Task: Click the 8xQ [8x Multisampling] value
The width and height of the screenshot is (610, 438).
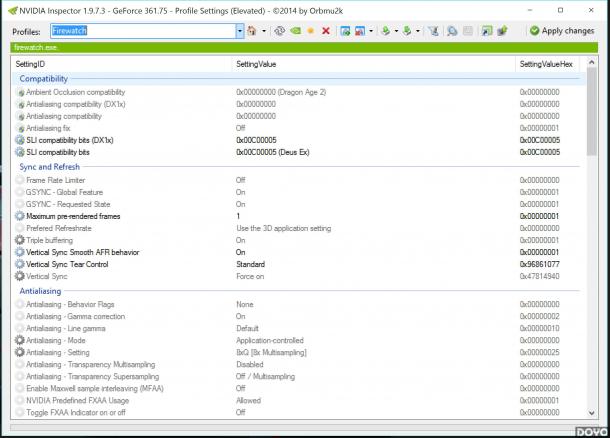Action: (271, 352)
